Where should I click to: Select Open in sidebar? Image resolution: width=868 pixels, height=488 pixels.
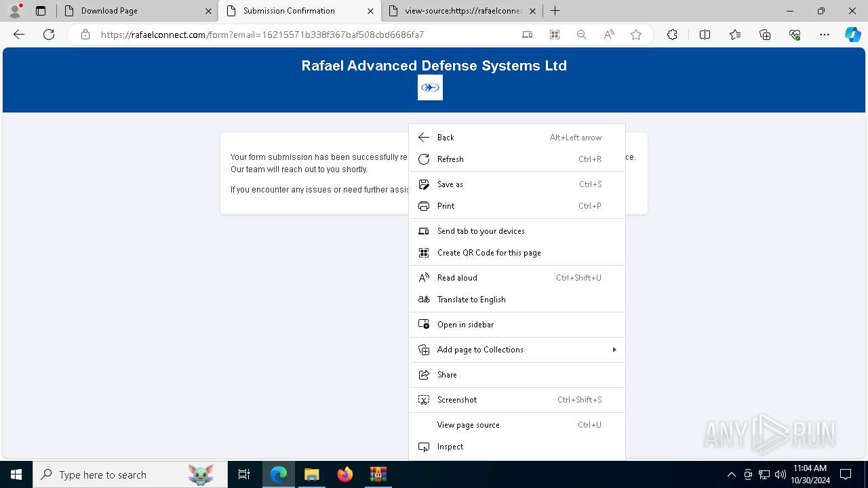(517, 325)
